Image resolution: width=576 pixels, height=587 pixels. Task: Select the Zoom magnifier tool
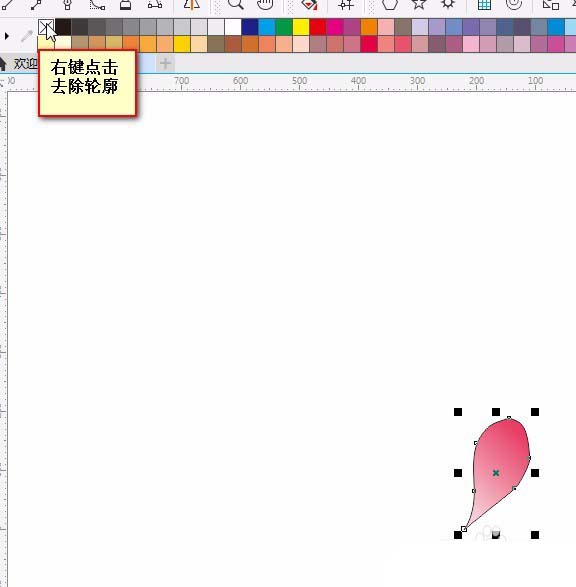click(x=236, y=4)
